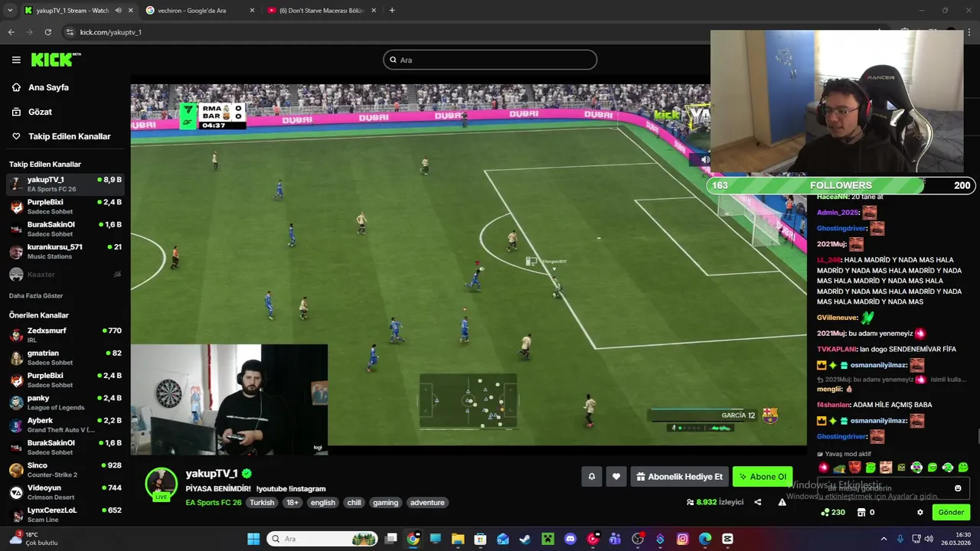This screenshot has height=551, width=980.
Task: Select the adventure tag
Action: point(427,503)
